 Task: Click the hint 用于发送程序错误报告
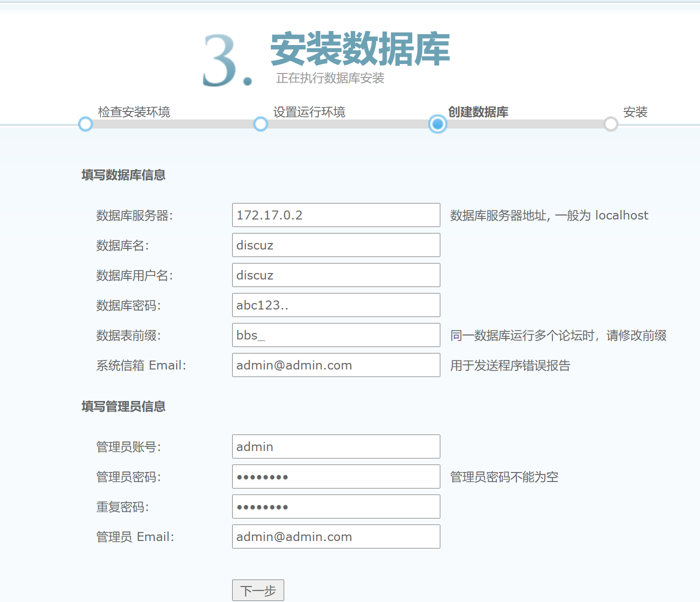click(x=510, y=365)
